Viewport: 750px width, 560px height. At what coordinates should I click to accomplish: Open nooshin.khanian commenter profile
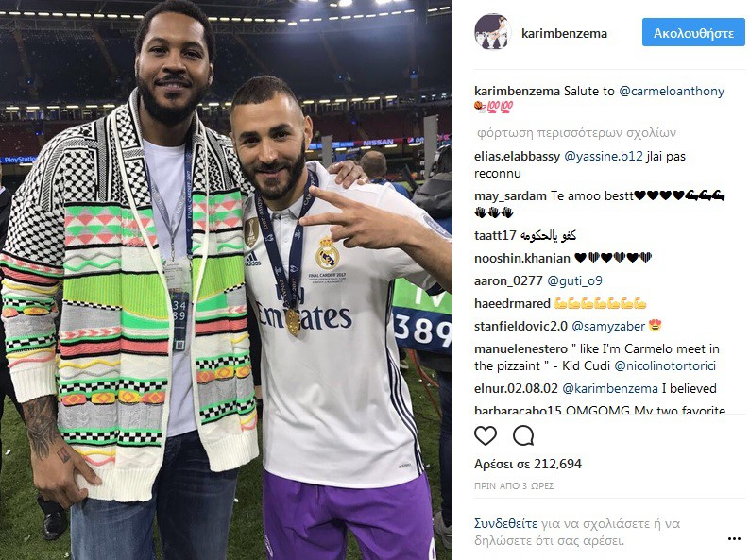[x=522, y=258]
